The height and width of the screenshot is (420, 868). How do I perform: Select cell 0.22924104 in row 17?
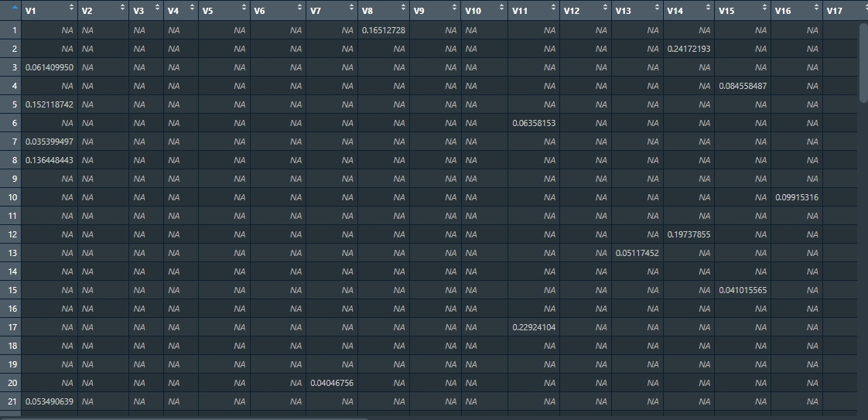pyautogui.click(x=534, y=327)
